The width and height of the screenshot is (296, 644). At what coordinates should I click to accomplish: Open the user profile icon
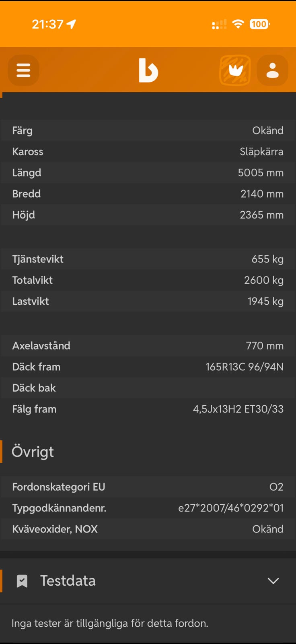[x=272, y=70]
